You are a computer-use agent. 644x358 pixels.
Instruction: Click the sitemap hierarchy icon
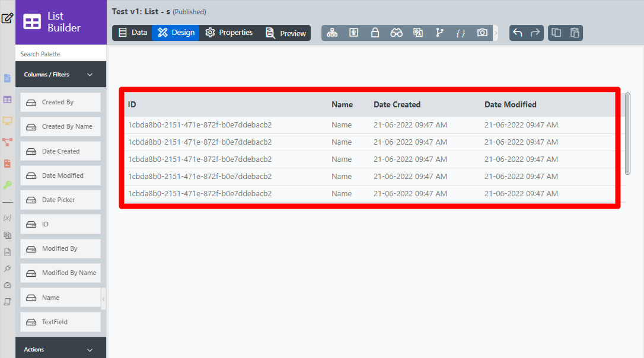pos(332,33)
